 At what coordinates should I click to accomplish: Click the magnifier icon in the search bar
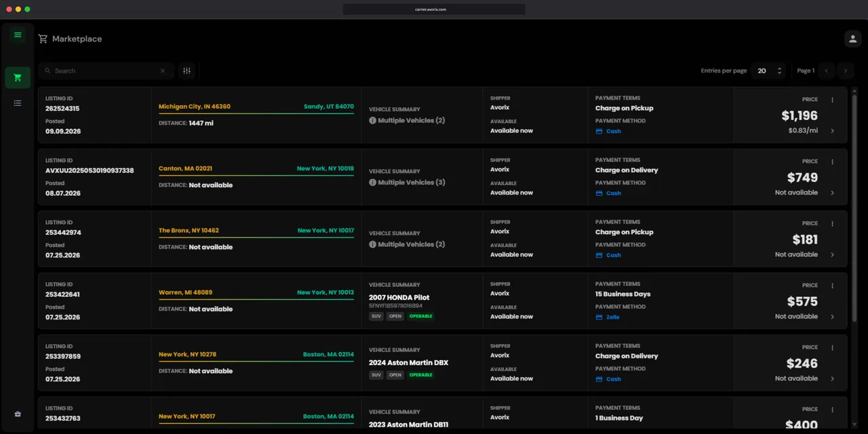point(47,71)
